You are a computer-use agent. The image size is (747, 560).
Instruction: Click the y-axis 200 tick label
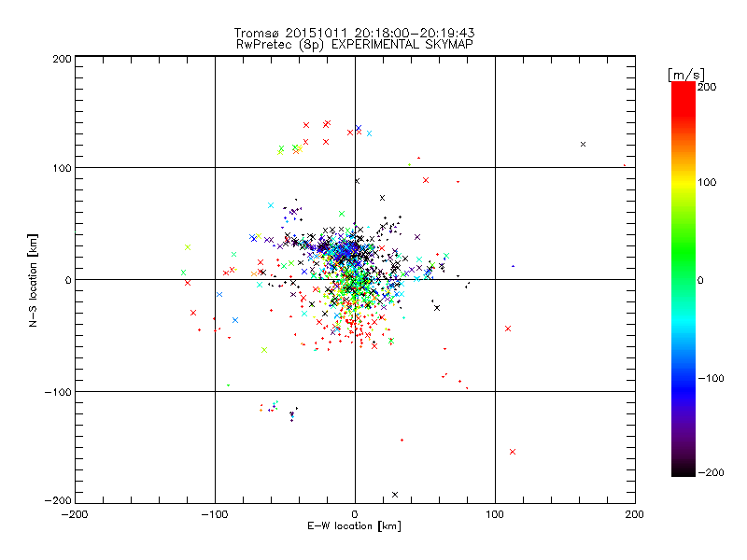point(62,59)
